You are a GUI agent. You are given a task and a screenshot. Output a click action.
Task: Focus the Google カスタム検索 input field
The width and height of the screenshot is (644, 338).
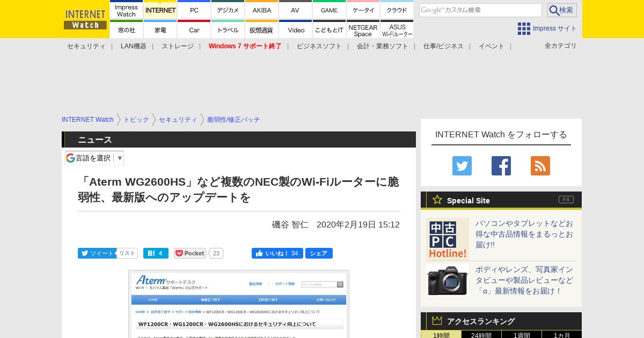480,10
